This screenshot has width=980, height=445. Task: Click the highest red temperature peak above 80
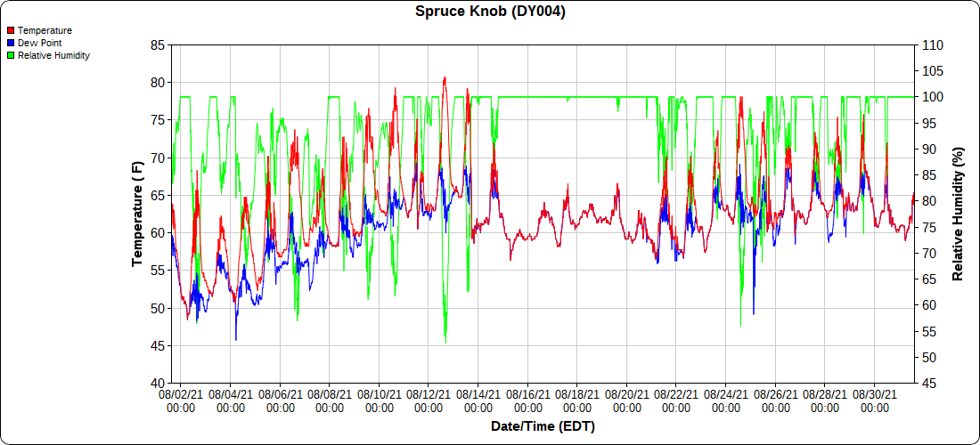point(445,78)
